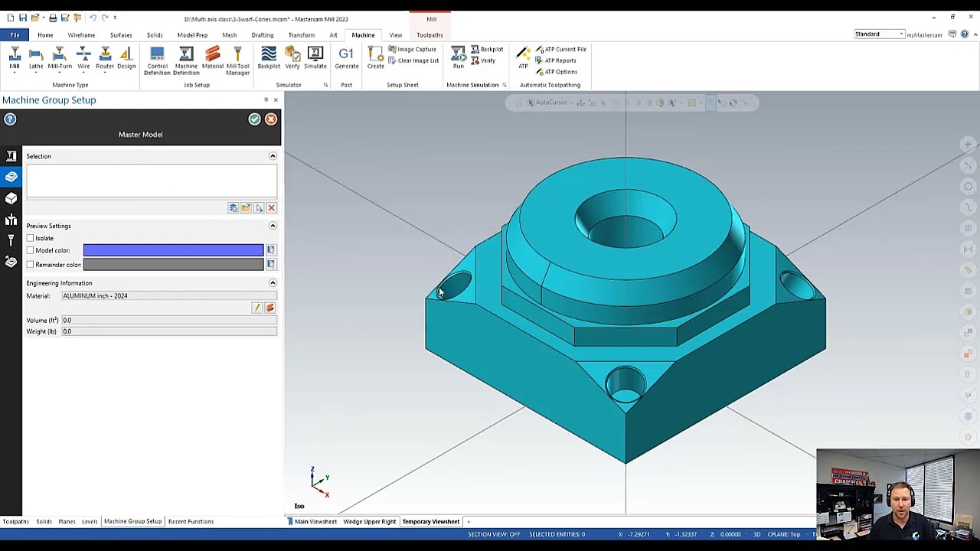
Task: Click the gray Remainder color swatch
Action: pyautogui.click(x=173, y=265)
